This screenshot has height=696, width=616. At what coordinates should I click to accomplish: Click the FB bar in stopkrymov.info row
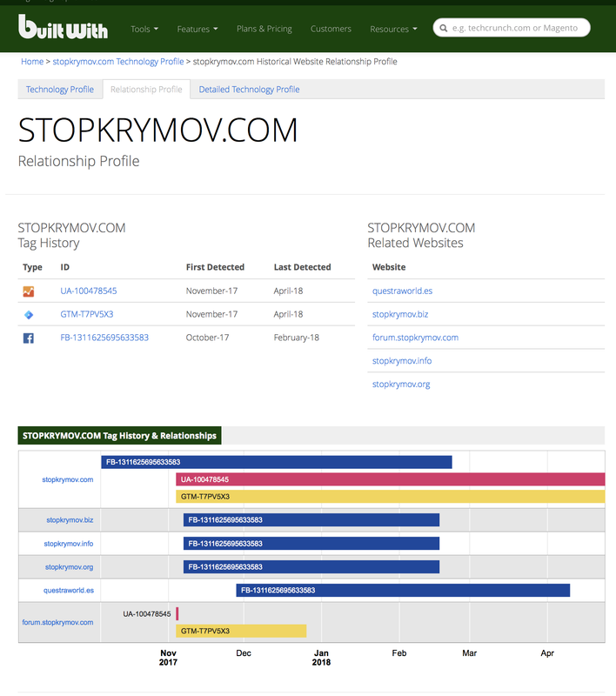tap(311, 543)
